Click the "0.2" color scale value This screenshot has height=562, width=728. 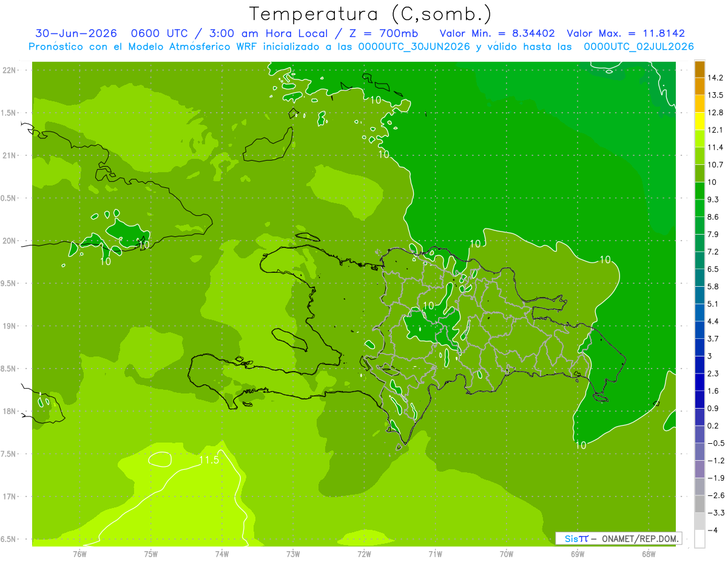[713, 426]
